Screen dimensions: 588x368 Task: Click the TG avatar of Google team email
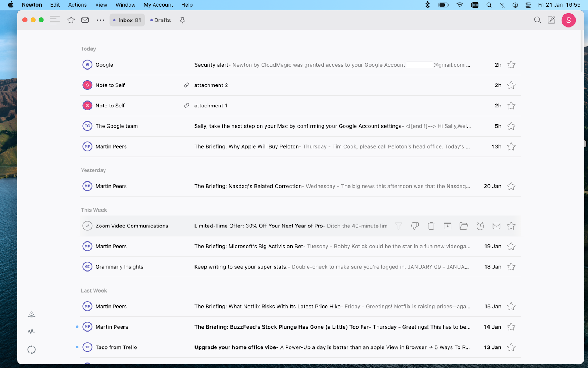87,126
